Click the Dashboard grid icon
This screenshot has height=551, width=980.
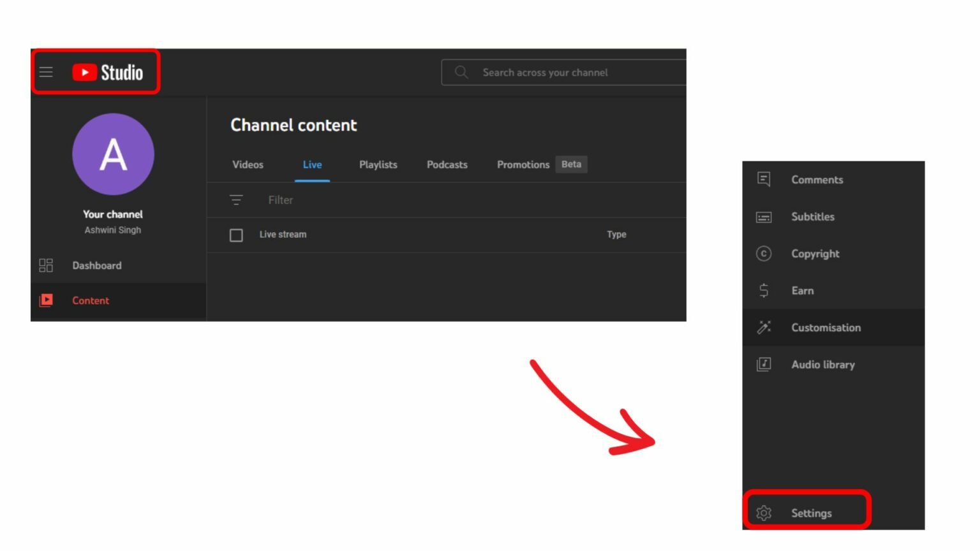46,265
